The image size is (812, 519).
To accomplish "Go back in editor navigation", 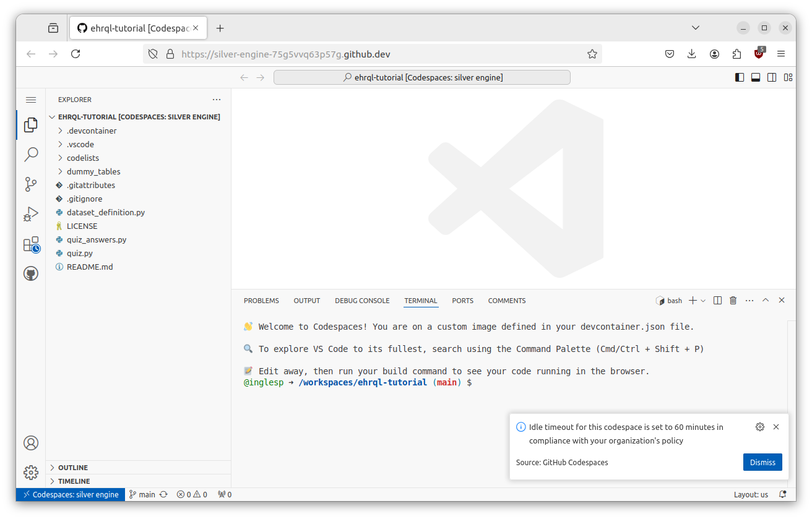I will pyautogui.click(x=244, y=77).
